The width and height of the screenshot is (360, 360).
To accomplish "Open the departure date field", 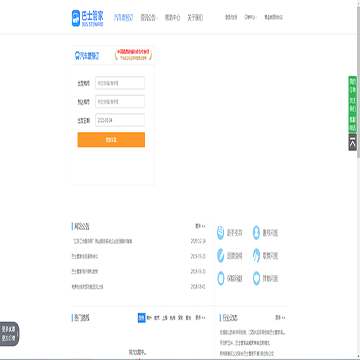I will click(120, 120).
